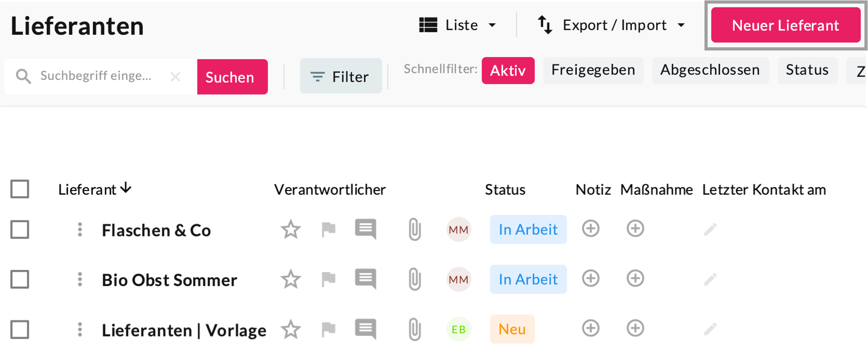The width and height of the screenshot is (868, 356).
Task: Flag the Bio Obst Sommer row
Action: coord(328,279)
